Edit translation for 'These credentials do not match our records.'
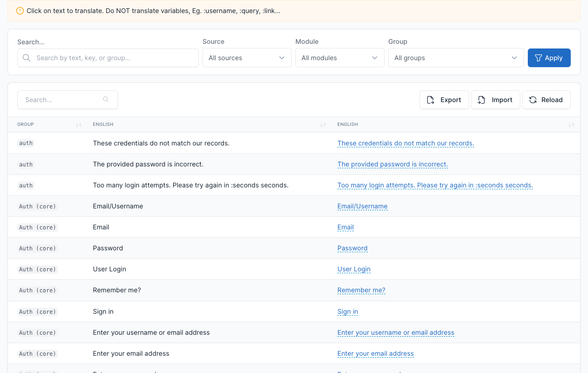 (406, 143)
